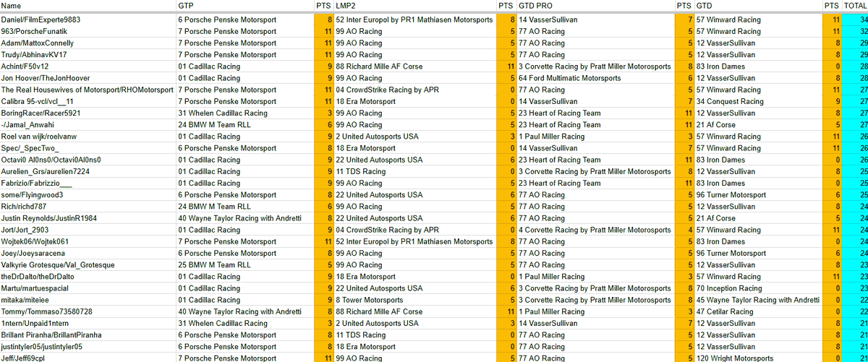Select 1 Paul Miller Racing in Roel van wijk row

pyautogui.click(x=596, y=137)
